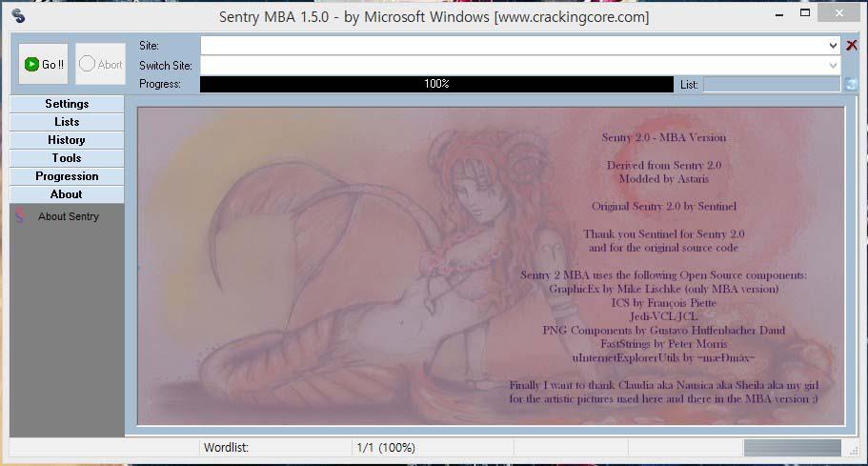Maximize the Sentry MBA window

[805, 12]
